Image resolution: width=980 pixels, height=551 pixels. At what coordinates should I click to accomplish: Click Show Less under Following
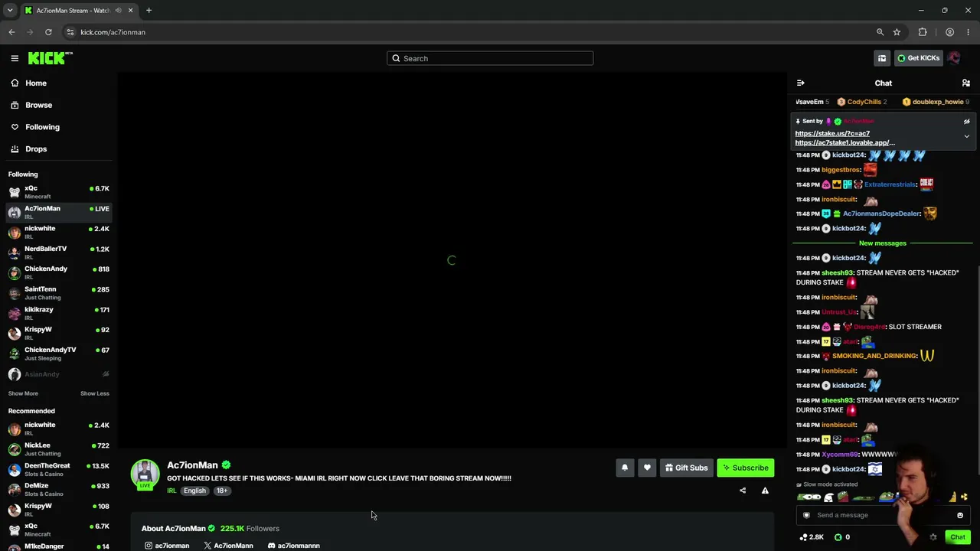click(95, 393)
